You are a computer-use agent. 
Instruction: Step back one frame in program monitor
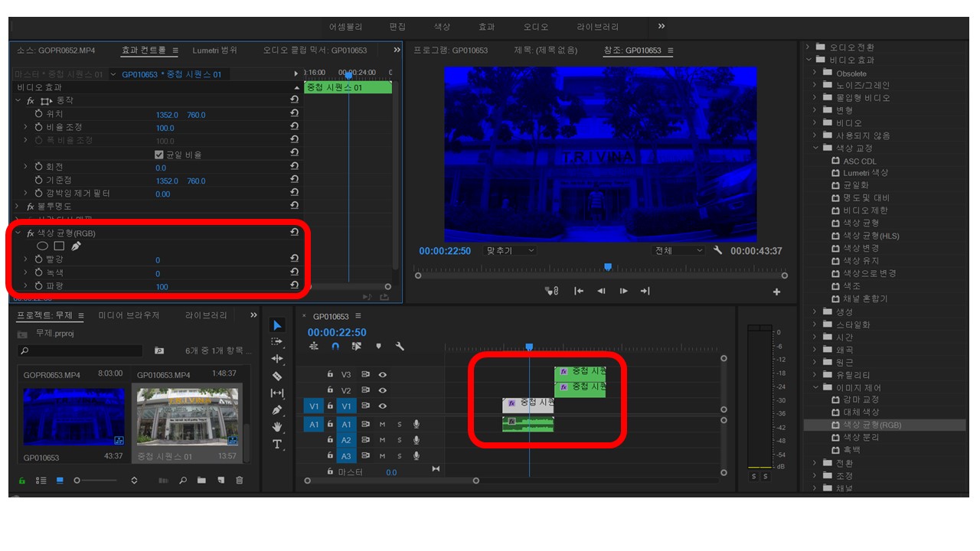tap(601, 291)
